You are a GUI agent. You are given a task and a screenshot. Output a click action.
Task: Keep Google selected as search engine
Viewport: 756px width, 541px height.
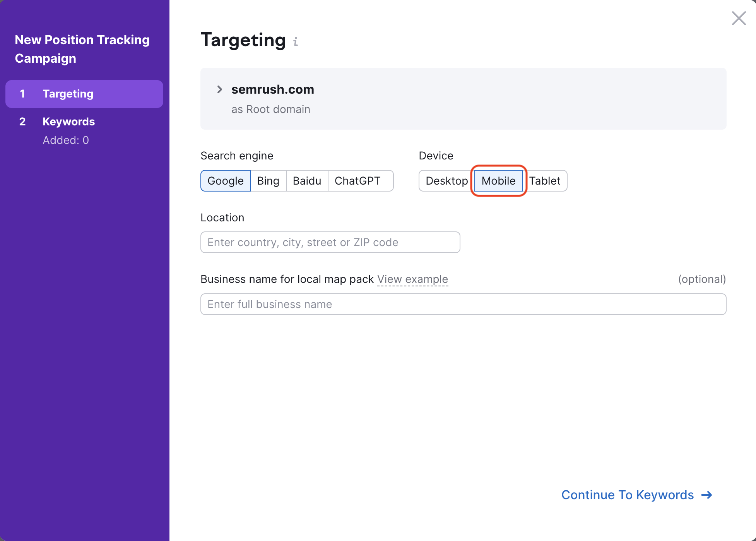coord(225,181)
